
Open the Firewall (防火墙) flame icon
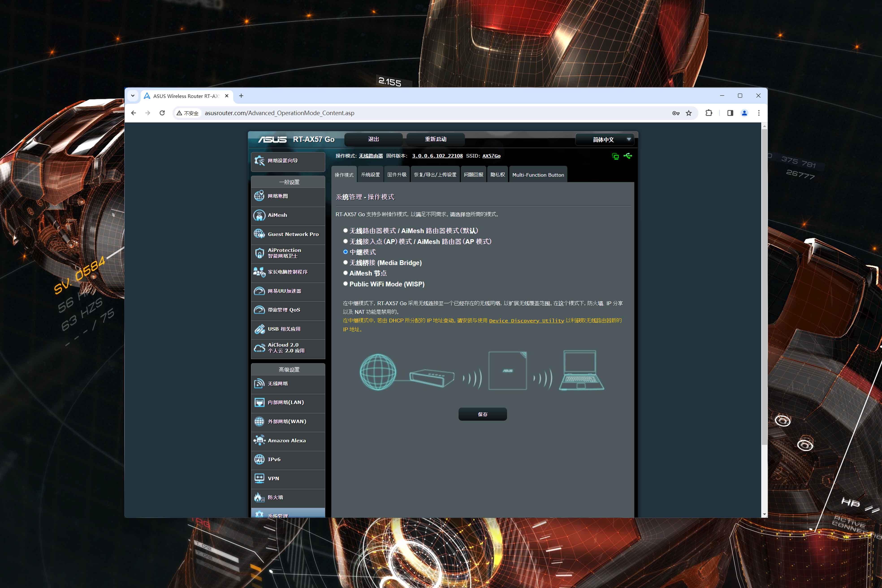coord(259,497)
